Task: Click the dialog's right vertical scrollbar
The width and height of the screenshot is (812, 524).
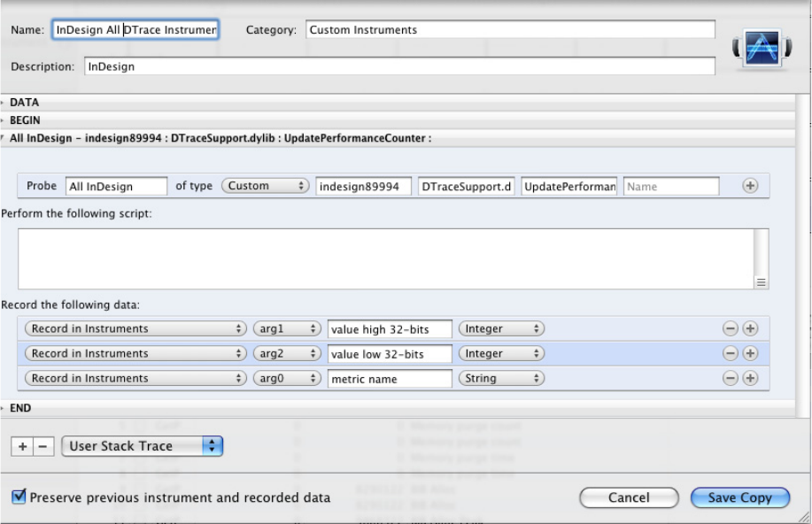Action: click(x=802, y=256)
